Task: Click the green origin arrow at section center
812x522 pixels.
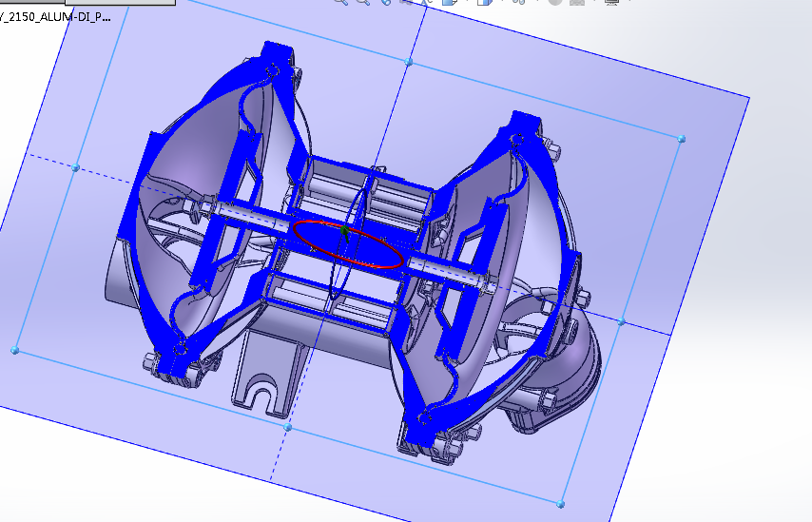Action: 344,232
